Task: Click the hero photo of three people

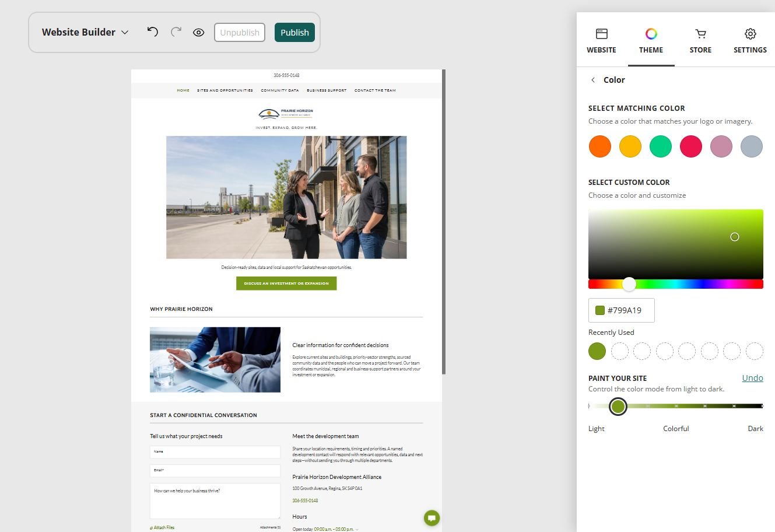Action: 286,197
